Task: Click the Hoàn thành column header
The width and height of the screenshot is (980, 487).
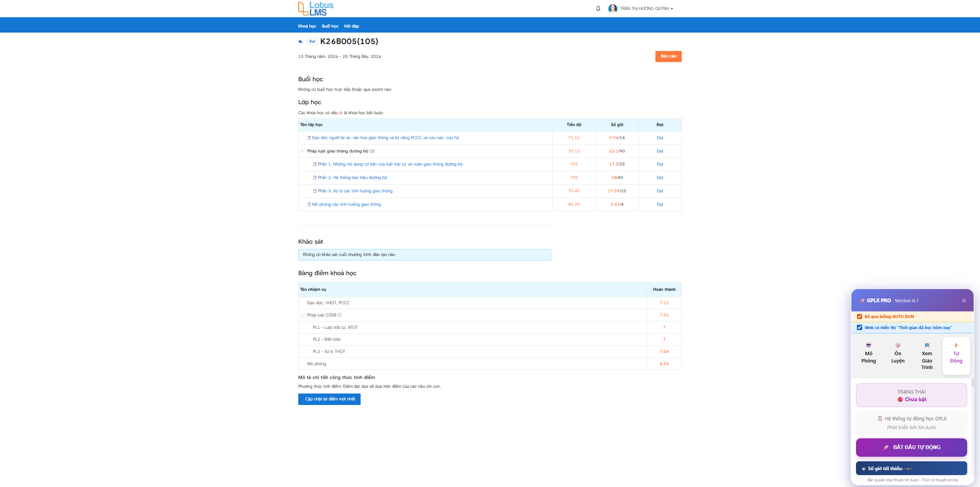Action: 664,290
